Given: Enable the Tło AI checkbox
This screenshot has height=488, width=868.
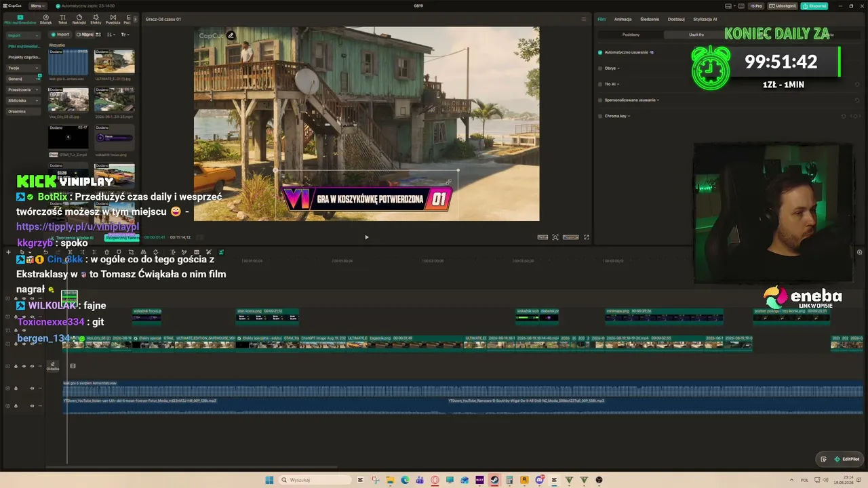Looking at the screenshot, I should click(600, 84).
